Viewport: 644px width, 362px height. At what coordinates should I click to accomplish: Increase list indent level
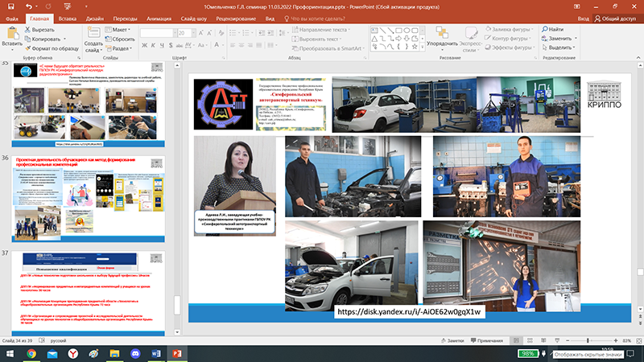point(270,33)
